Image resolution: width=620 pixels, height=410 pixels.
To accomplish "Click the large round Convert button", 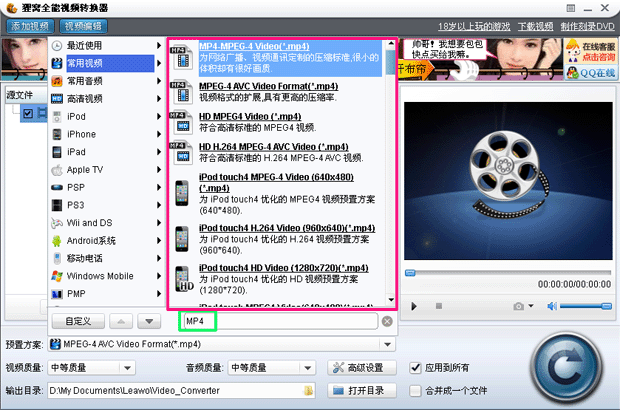I will coord(566,368).
